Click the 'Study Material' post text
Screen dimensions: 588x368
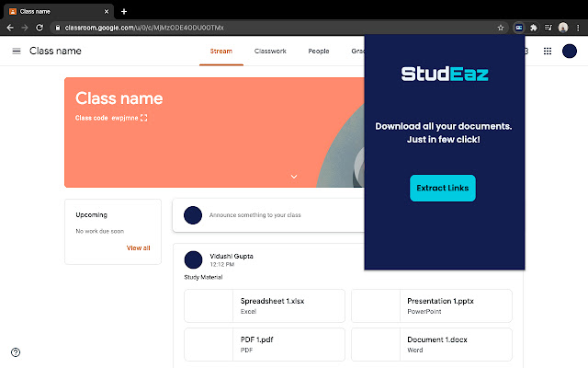[203, 277]
